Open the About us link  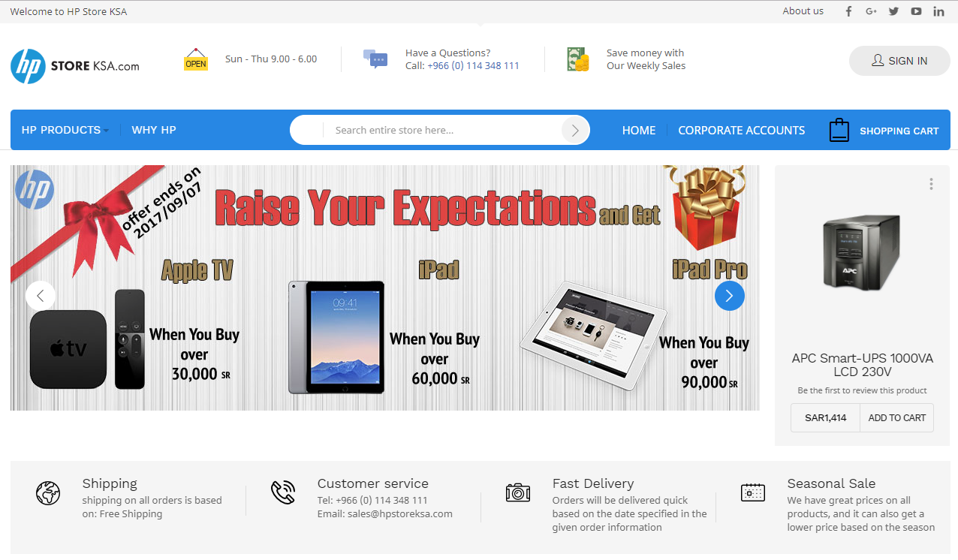803,11
